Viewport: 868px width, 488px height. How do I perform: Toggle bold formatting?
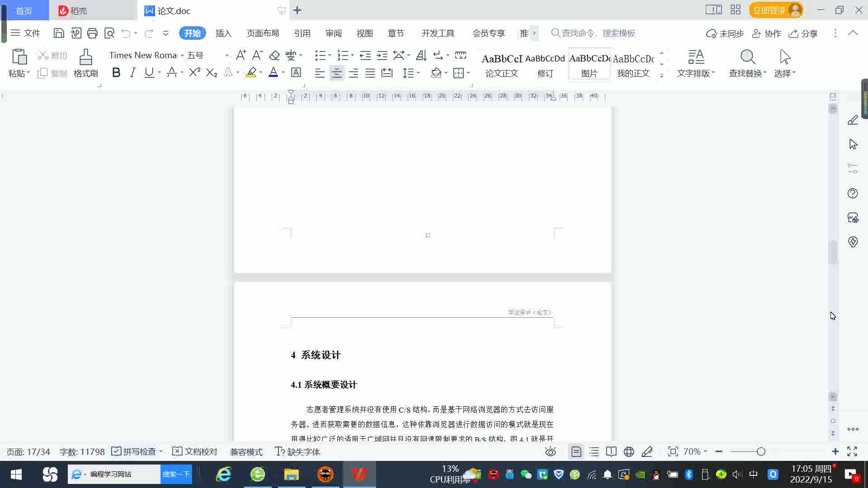[116, 73]
